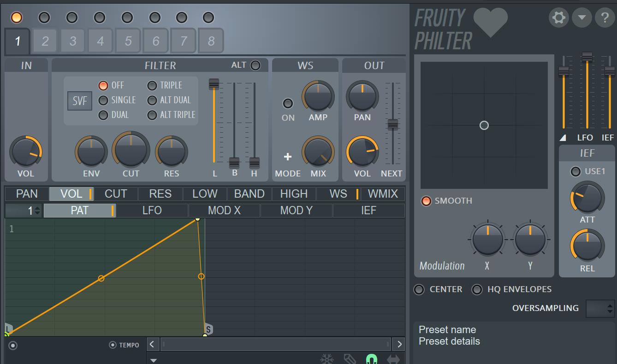
Task: Switch to filter unit tab 5
Action: [128, 41]
